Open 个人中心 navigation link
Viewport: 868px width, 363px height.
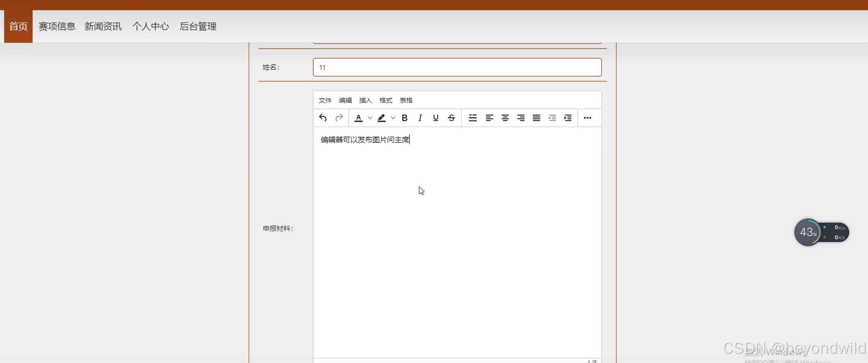click(x=150, y=26)
